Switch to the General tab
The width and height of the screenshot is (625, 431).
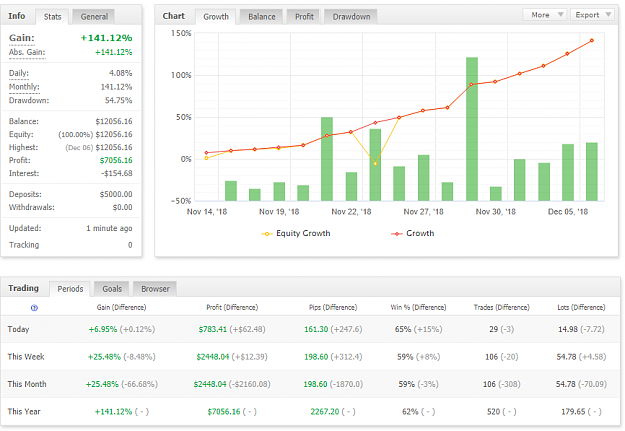[94, 17]
